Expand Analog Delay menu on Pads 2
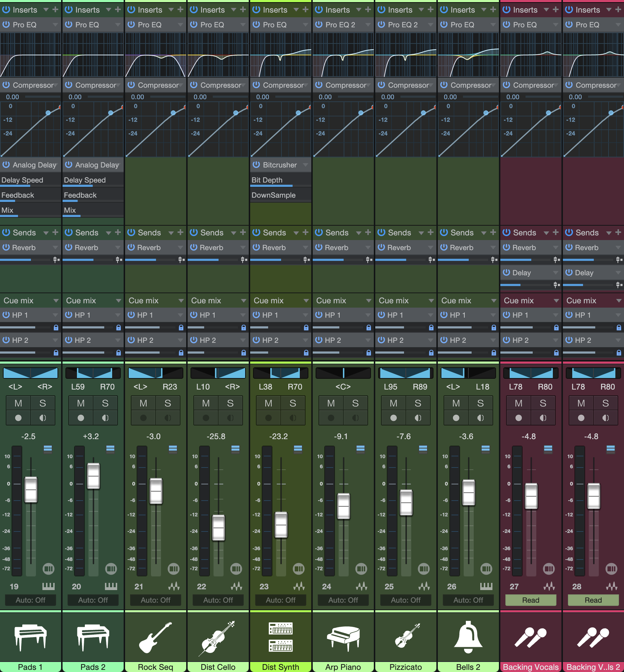The width and height of the screenshot is (624, 672). tap(118, 165)
